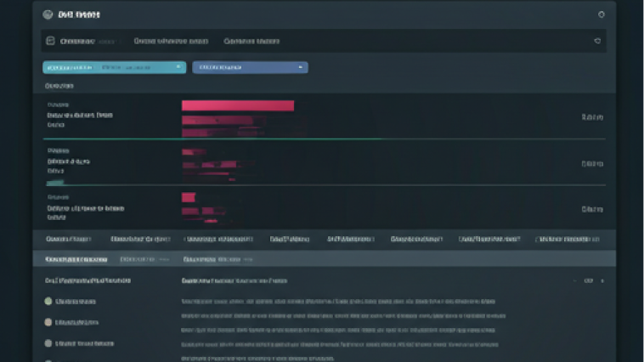
Task: Open the blue dropdown filter
Action: (250, 67)
